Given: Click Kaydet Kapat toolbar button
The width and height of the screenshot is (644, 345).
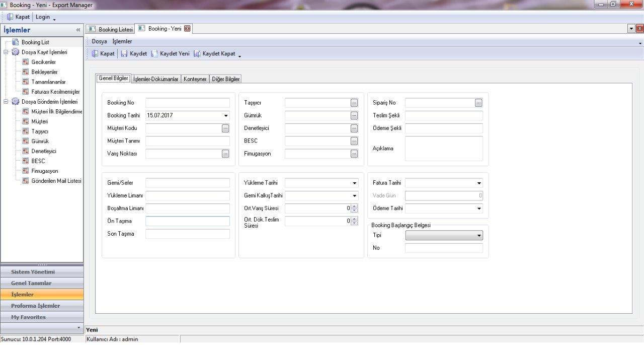Looking at the screenshot, I should pos(214,54).
